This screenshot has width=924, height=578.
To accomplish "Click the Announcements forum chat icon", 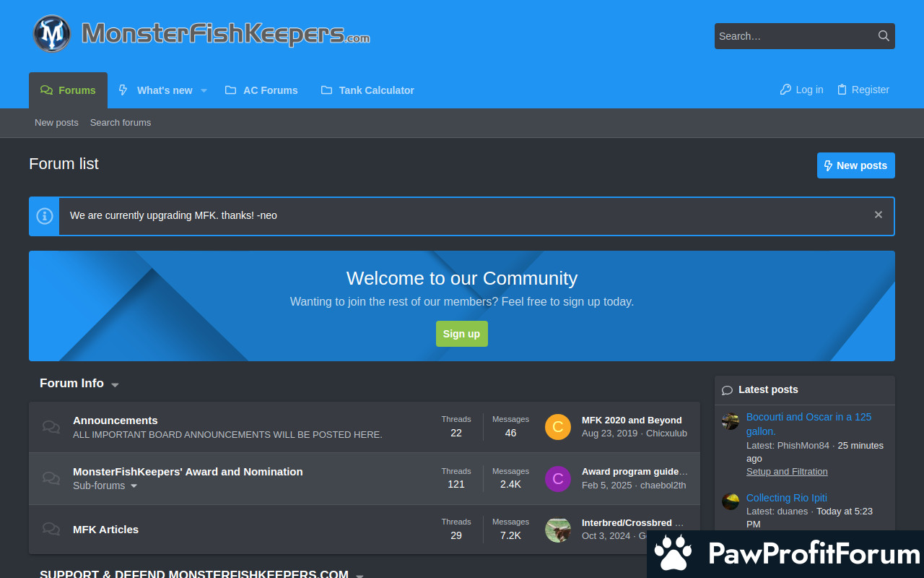I will tap(51, 427).
